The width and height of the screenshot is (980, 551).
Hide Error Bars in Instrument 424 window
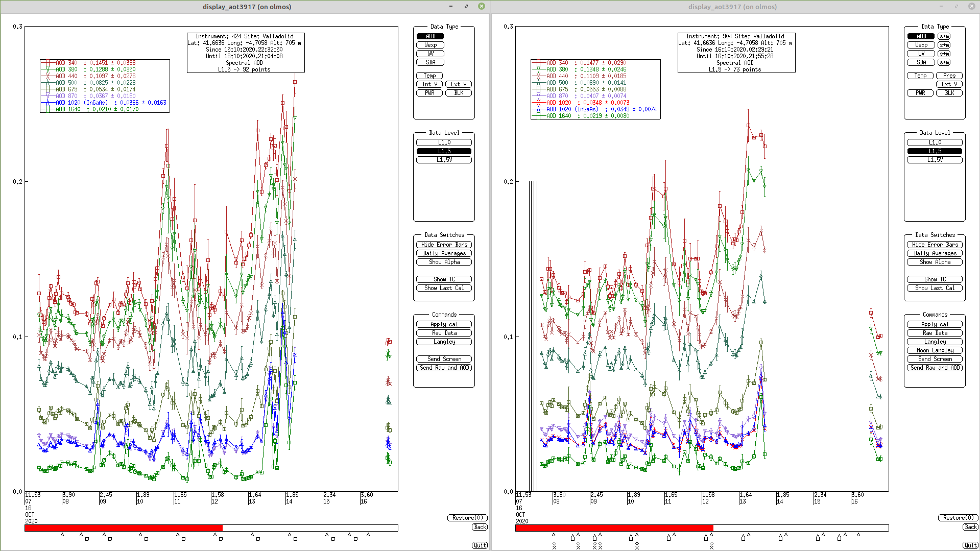click(x=444, y=245)
